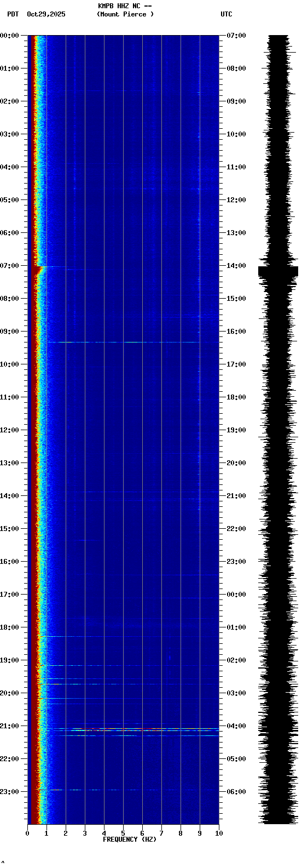The width and height of the screenshot is (302, 868).
Task: Click the "(Mount Pierce )" station name
Action: (125, 14)
